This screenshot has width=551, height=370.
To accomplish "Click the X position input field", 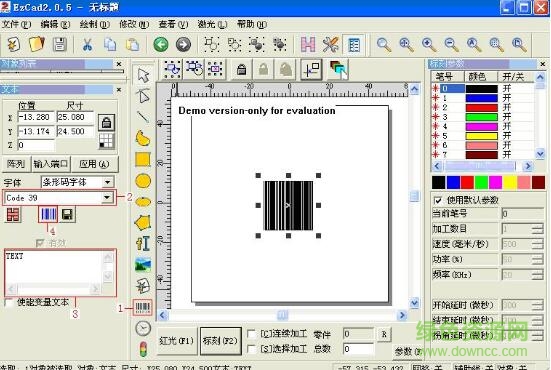I will 36,117.
